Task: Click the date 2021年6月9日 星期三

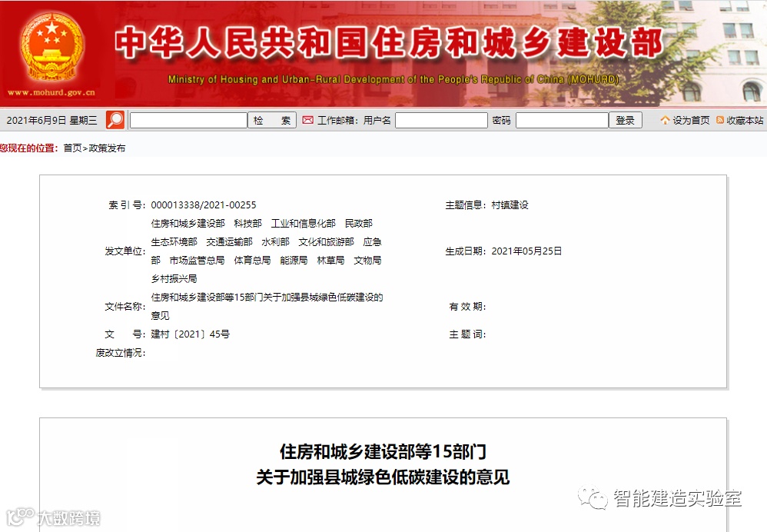Action: (51, 121)
